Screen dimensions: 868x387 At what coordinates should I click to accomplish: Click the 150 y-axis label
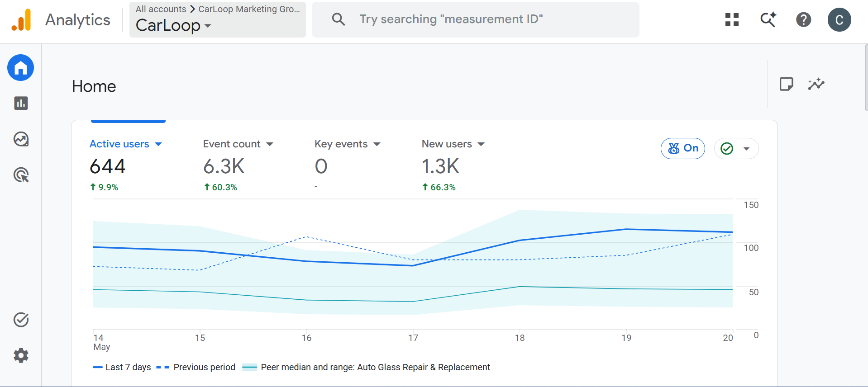click(x=751, y=205)
